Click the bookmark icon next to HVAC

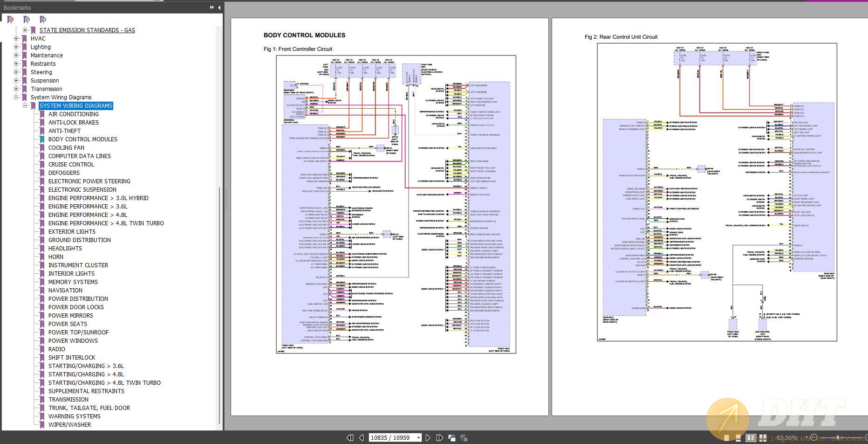pos(24,39)
